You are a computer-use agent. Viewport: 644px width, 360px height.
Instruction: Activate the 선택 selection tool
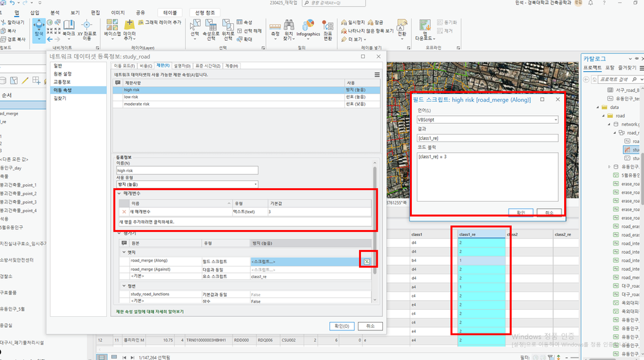coord(195,28)
